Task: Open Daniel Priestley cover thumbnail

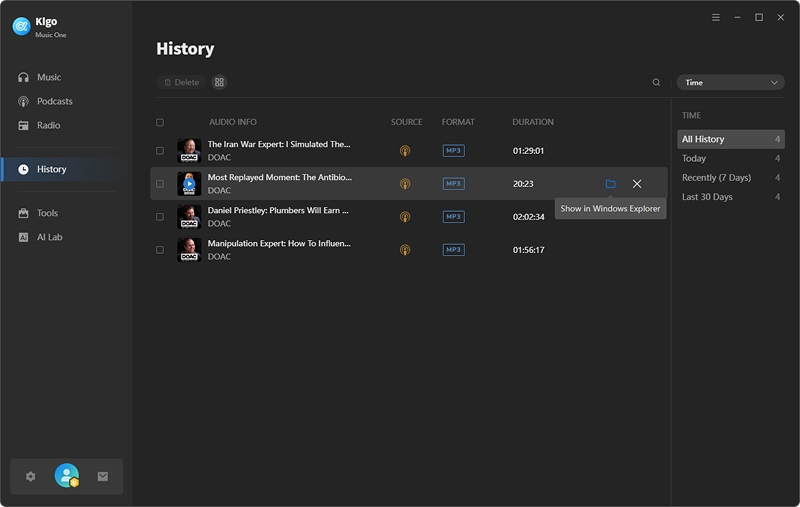Action: pos(189,217)
